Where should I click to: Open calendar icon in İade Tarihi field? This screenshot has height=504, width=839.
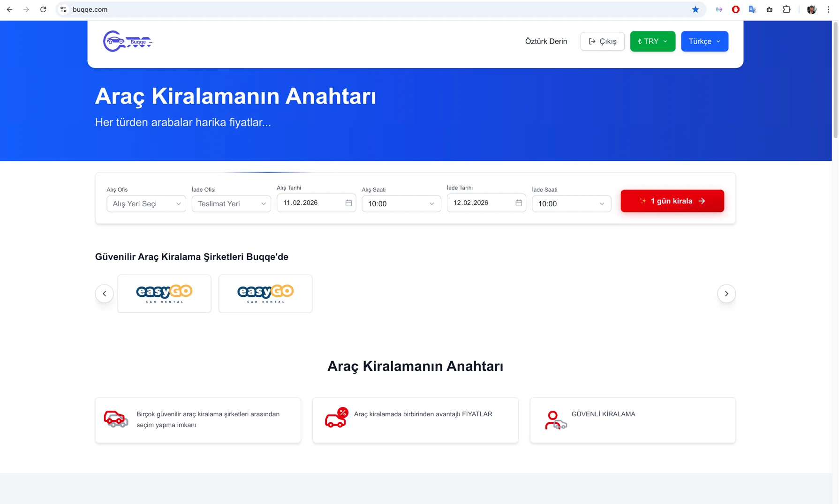click(x=519, y=203)
